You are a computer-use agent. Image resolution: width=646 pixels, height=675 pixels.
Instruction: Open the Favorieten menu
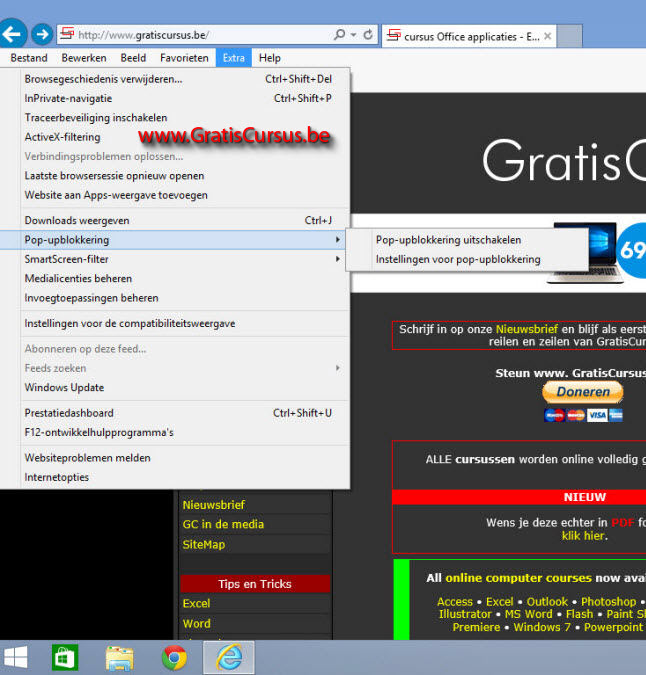pyautogui.click(x=184, y=58)
